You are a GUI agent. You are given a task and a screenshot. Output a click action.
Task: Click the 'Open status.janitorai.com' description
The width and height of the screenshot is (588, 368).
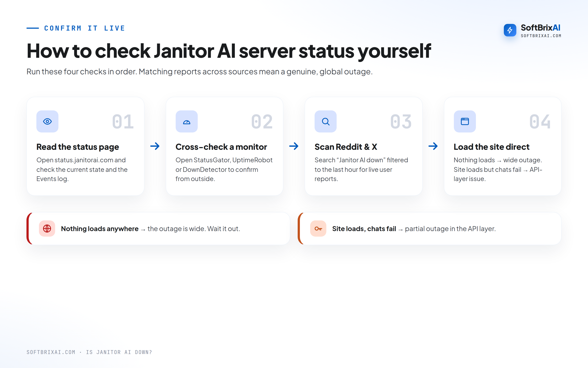[x=82, y=169]
